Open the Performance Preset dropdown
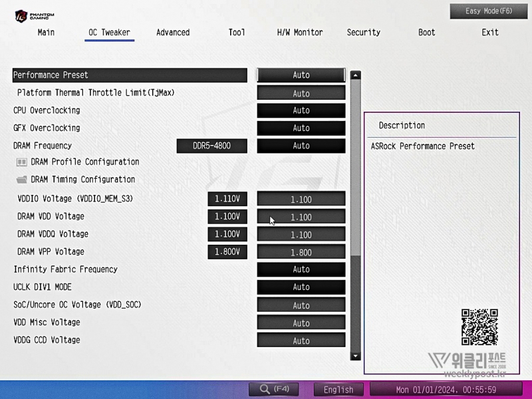Viewport: 532px width, 399px height. (x=301, y=75)
